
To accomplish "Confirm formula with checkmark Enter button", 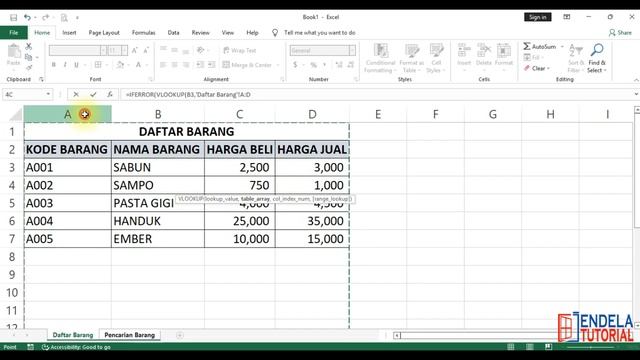I will [x=93, y=94].
